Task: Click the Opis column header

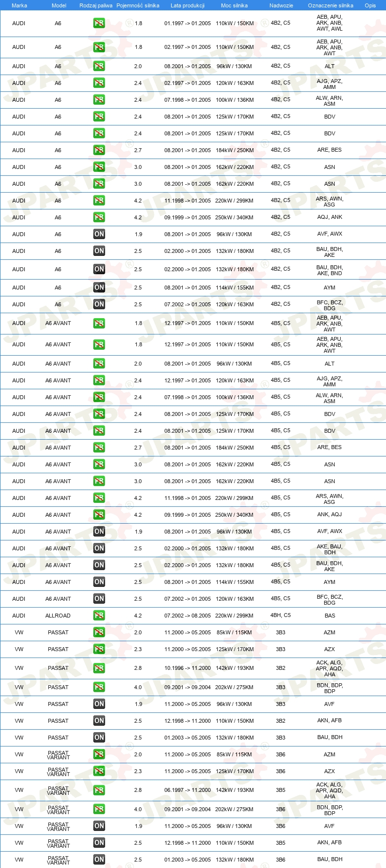Action: pyautogui.click(x=370, y=5)
